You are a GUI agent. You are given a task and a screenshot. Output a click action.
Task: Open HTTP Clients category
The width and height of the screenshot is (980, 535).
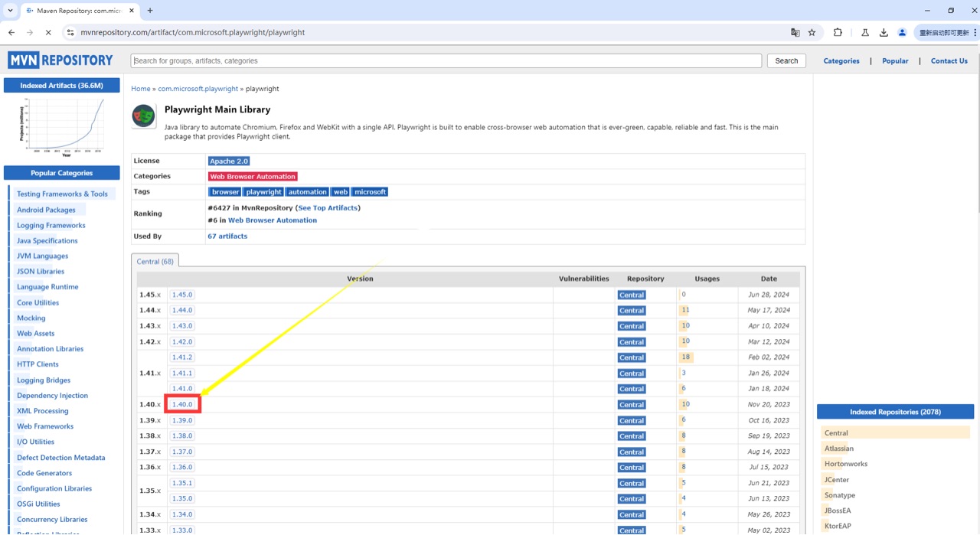[38, 364]
